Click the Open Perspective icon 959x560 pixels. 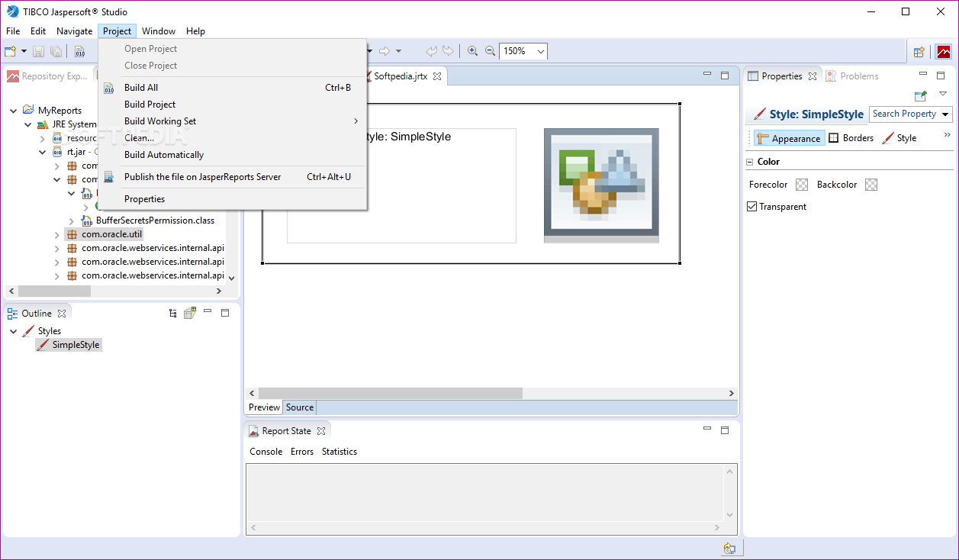coord(919,52)
